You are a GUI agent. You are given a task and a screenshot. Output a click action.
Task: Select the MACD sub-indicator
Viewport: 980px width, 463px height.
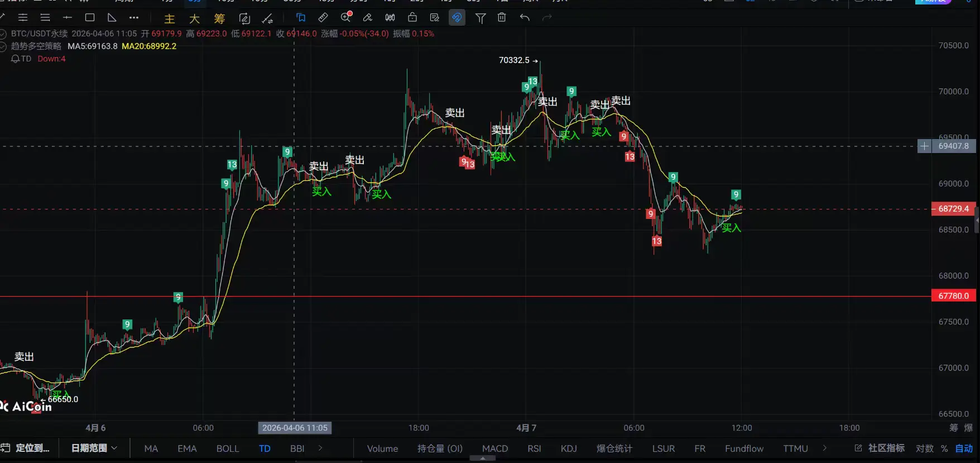pyautogui.click(x=495, y=448)
